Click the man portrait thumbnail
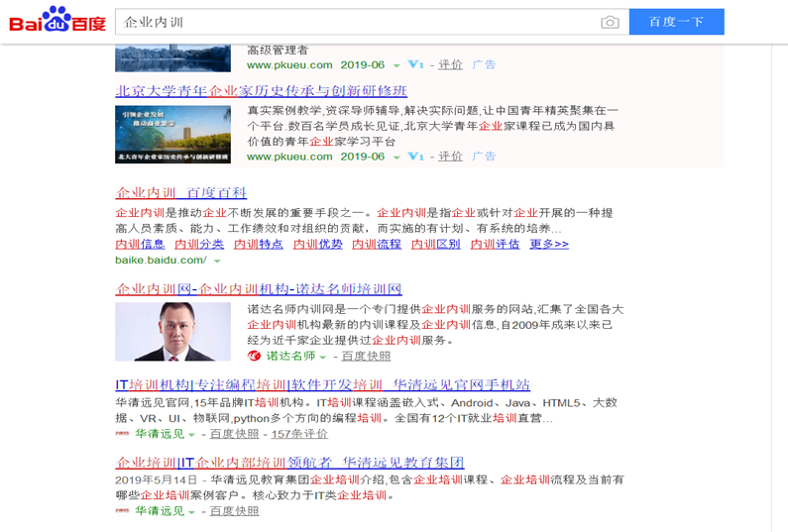The height and width of the screenshot is (532, 788). (x=172, y=332)
